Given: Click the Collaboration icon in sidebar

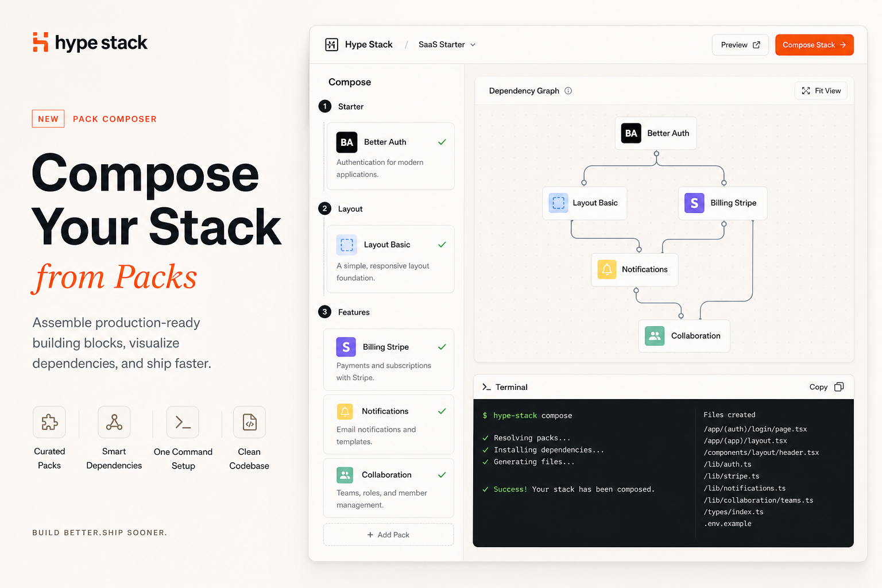Looking at the screenshot, I should (345, 475).
